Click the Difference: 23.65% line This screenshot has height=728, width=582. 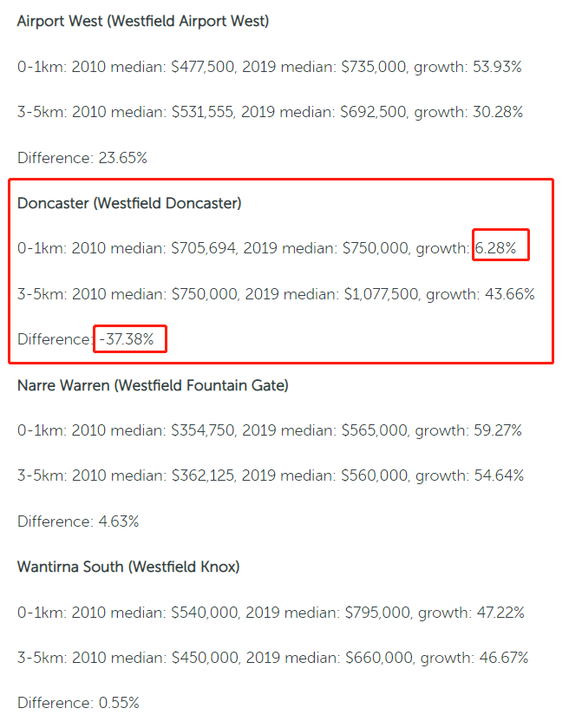(x=82, y=158)
